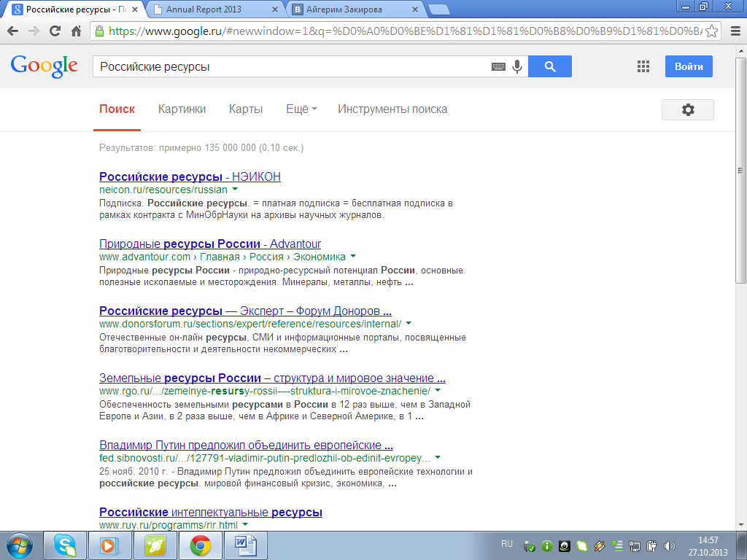Viewport: 747px width, 560px height.
Task: Open the Google apps grid icon
Action: pos(643,66)
